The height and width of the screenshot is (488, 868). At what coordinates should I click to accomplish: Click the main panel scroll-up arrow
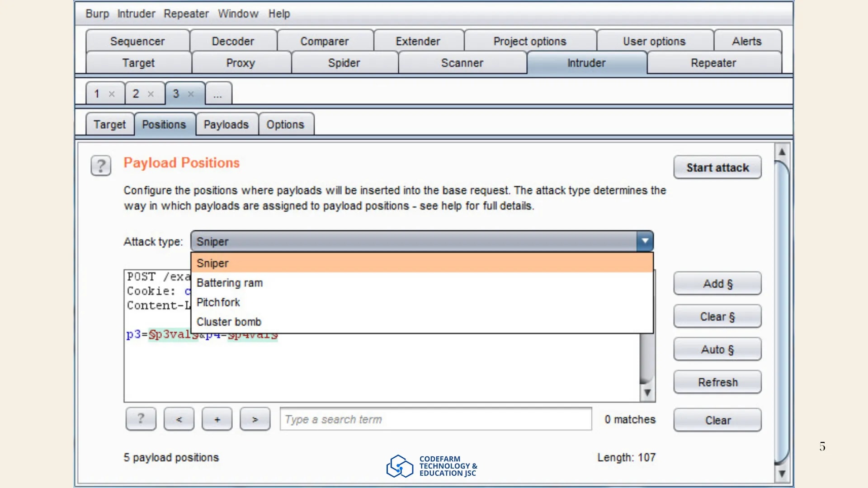click(782, 152)
